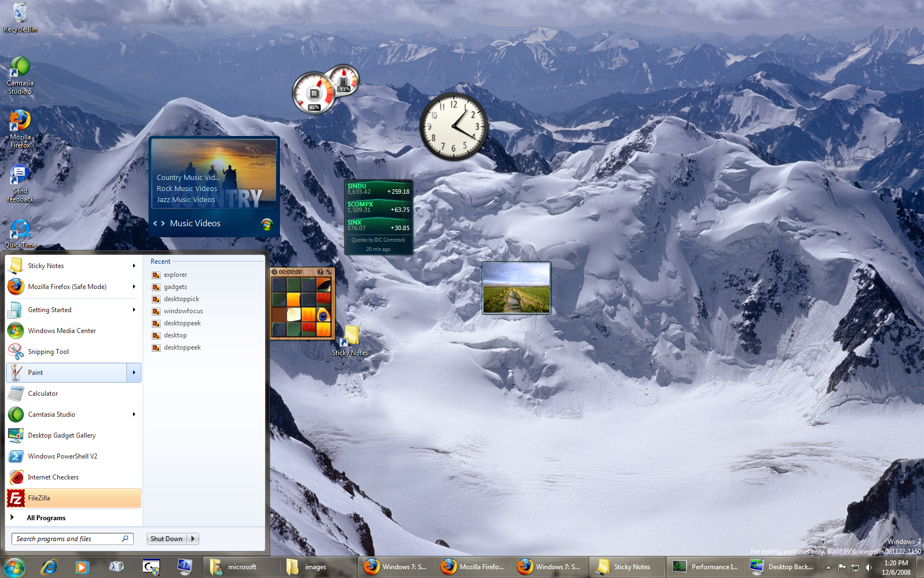The height and width of the screenshot is (578, 924).
Task: Click the CPU meter gadget
Action: pos(314,93)
